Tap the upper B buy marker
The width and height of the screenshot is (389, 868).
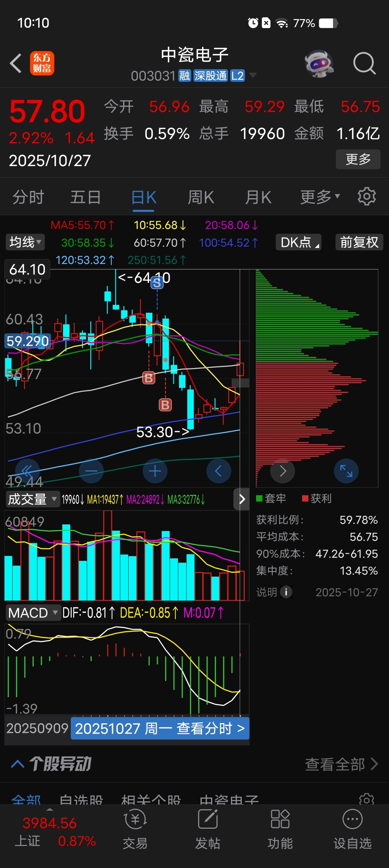(149, 378)
